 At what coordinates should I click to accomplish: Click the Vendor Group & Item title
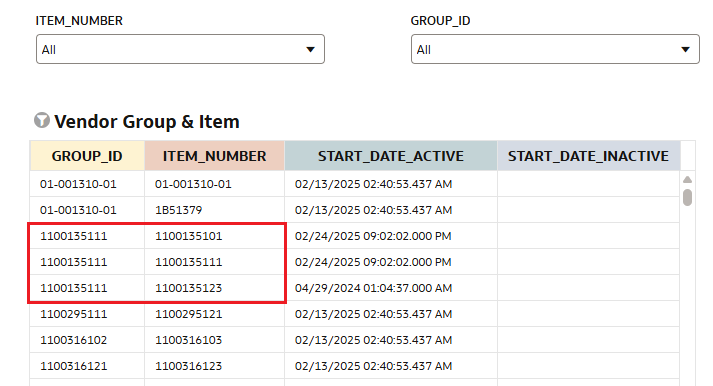147,121
